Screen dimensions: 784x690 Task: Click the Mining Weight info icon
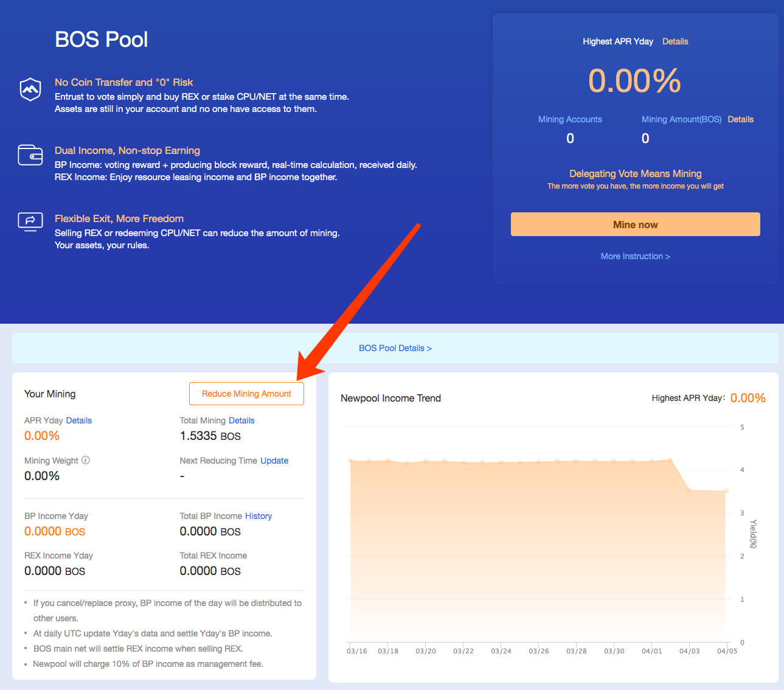(86, 460)
